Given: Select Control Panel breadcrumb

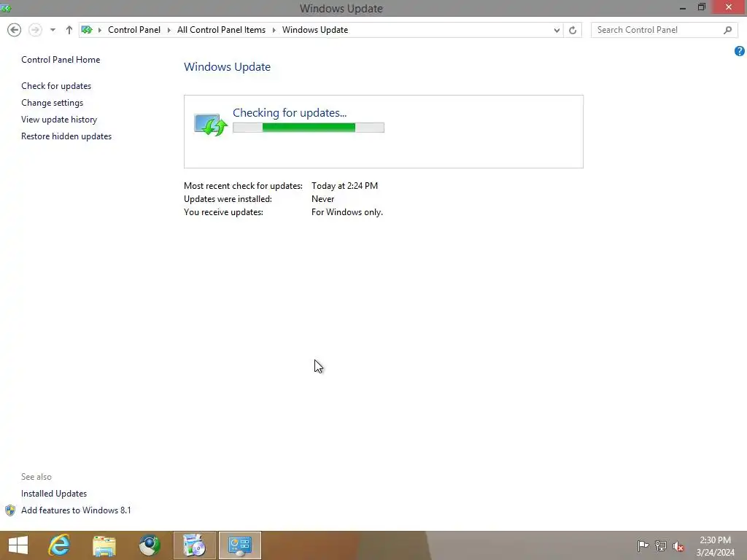Looking at the screenshot, I should click(134, 30).
